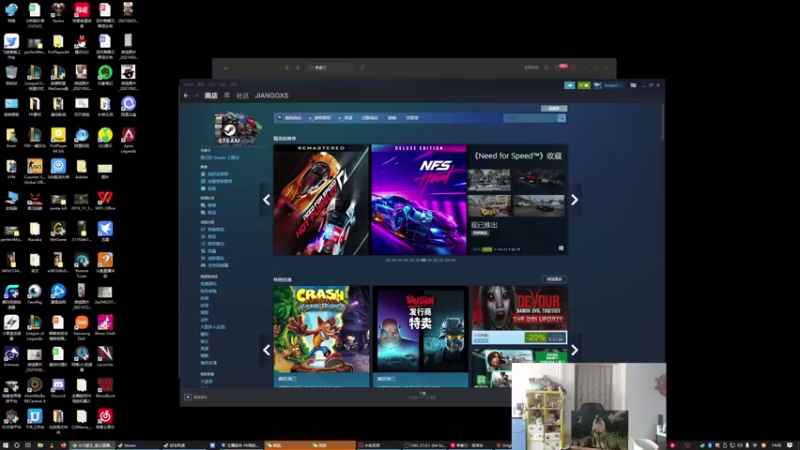The width and height of the screenshot is (800, 450).
Task: Open the 类别 store navigation menu
Action: (347, 118)
